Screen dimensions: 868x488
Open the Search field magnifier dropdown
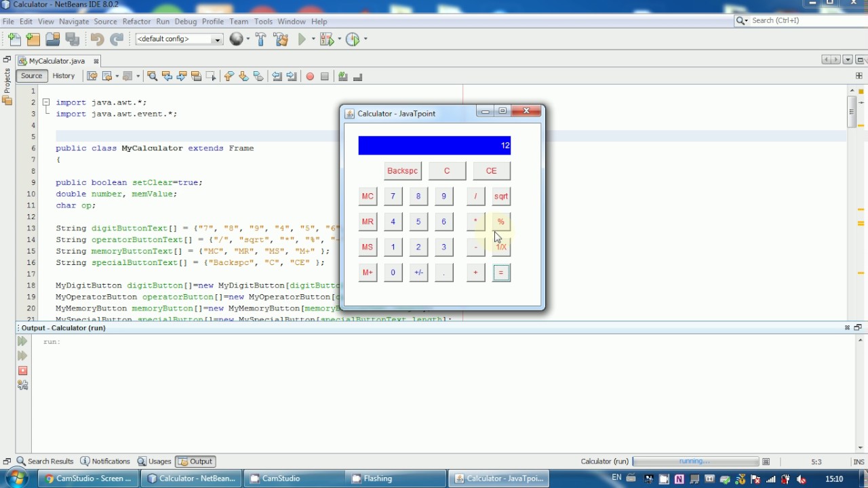[x=742, y=20]
